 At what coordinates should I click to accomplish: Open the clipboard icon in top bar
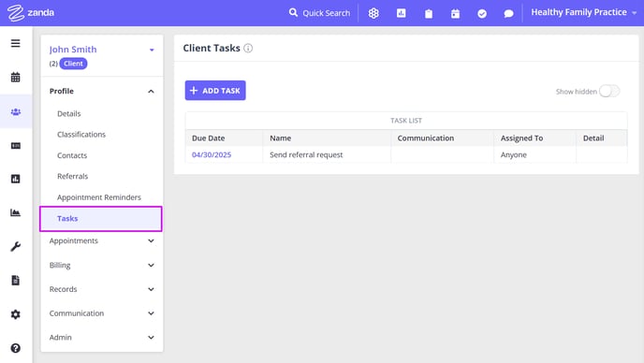tap(429, 13)
